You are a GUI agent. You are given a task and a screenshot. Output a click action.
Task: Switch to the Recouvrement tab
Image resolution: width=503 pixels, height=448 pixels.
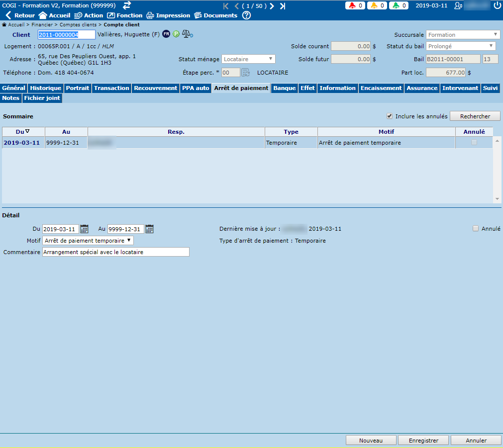click(x=156, y=88)
